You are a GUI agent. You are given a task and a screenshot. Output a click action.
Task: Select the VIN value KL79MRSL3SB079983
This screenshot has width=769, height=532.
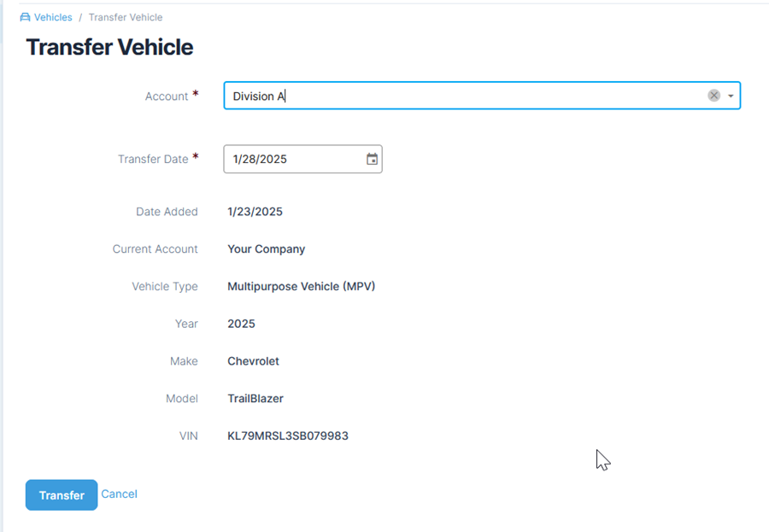click(288, 436)
